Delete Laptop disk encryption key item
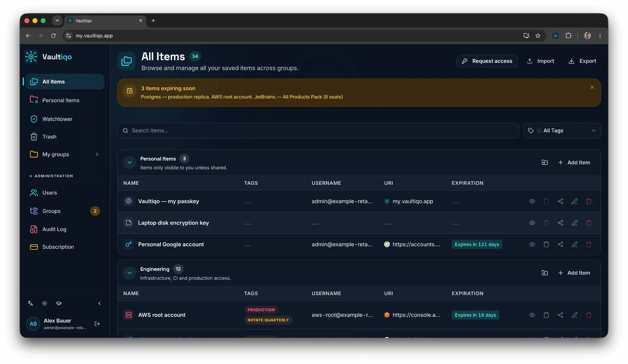Viewport: 628px width, 364px height. 588,223
